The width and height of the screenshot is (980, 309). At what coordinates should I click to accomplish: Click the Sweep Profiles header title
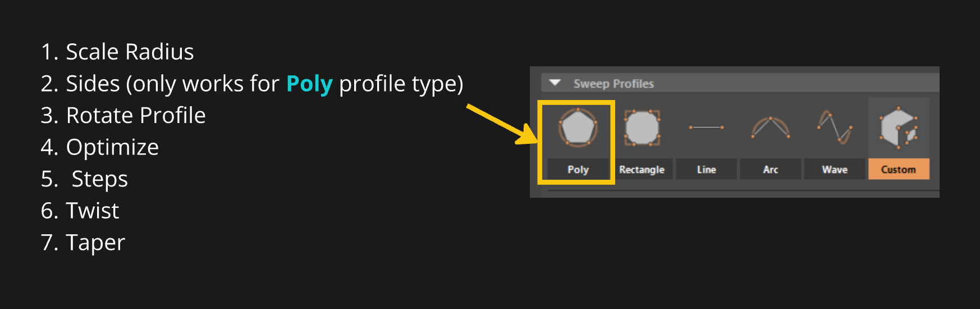click(x=613, y=84)
